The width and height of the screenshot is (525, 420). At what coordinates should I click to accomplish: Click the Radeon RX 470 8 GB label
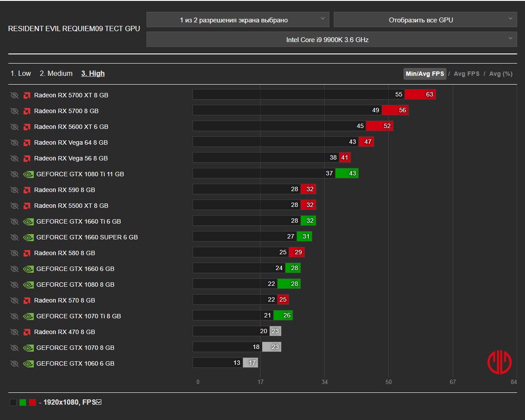64,332
